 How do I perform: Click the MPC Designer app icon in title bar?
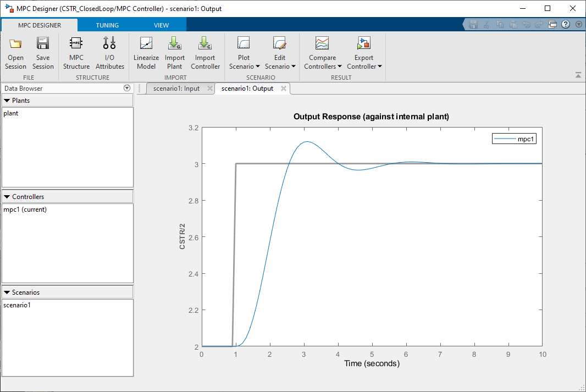click(9, 8)
